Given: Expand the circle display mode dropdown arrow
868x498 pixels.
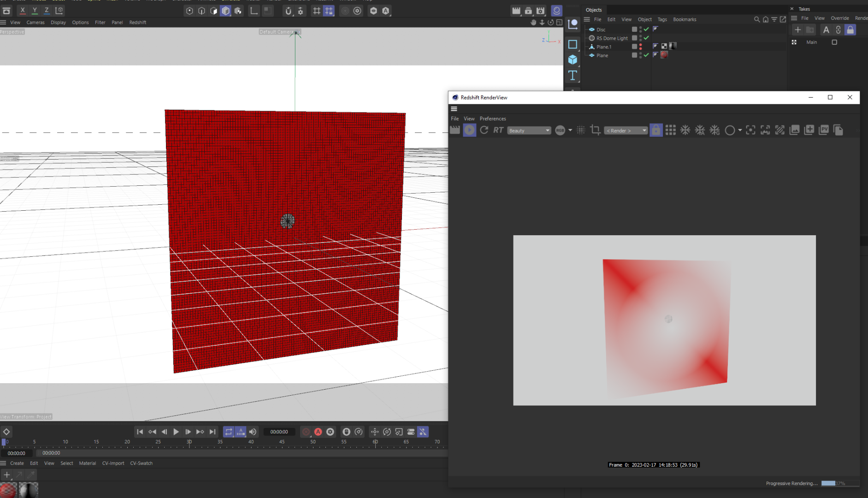Looking at the screenshot, I should tap(740, 130).
